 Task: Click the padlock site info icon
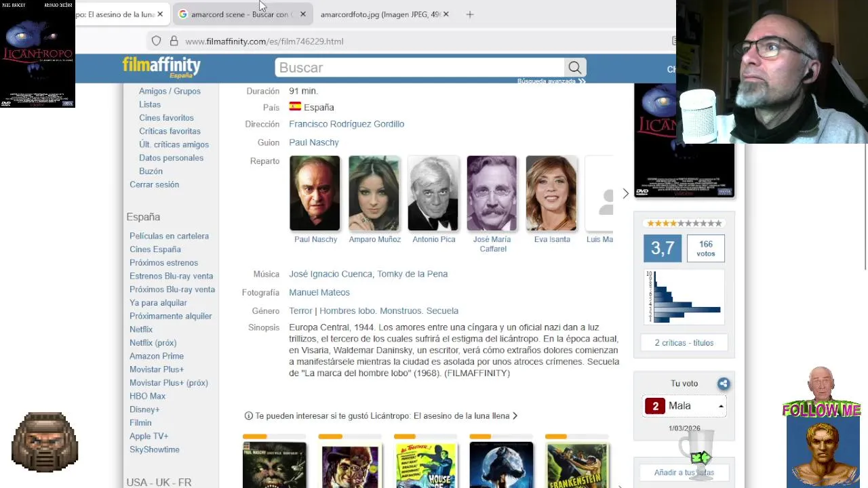(x=174, y=41)
